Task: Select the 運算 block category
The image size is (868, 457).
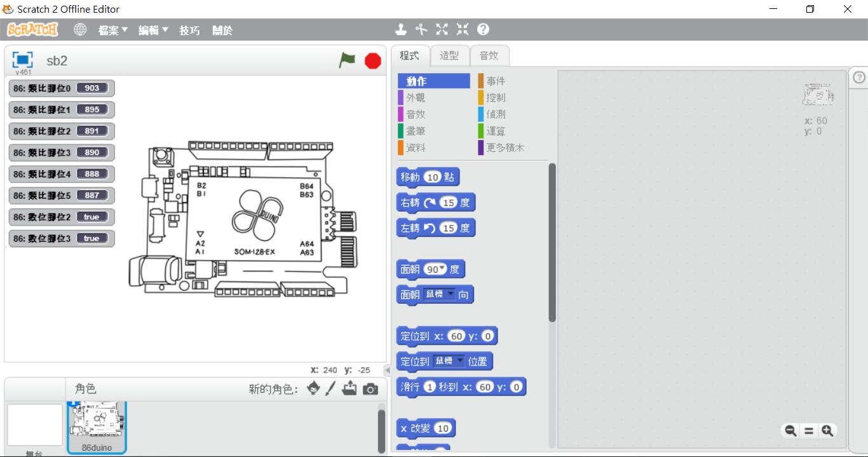Action: pos(513,131)
